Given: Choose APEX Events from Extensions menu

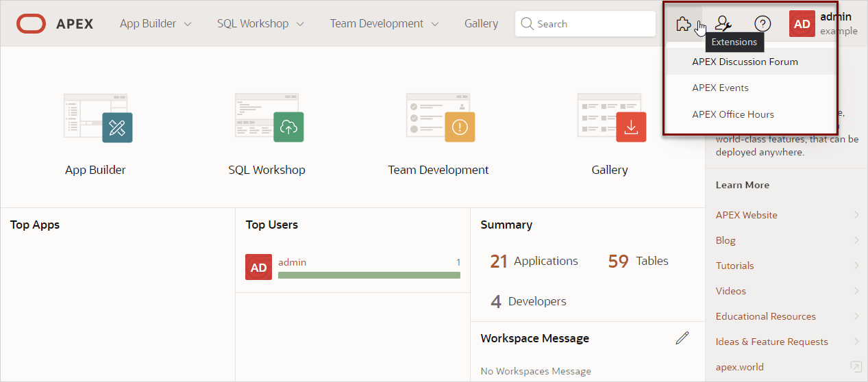Looking at the screenshot, I should 720,88.
